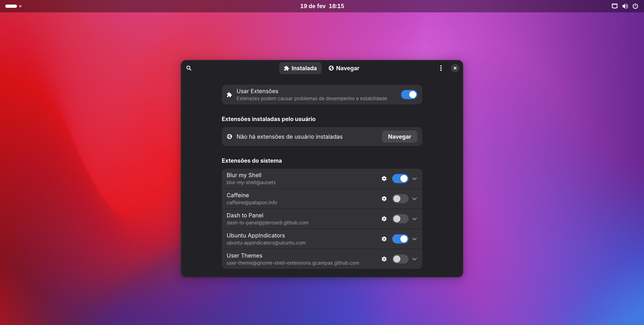The width and height of the screenshot is (644, 325).
Task: Click the volume icon in top bar
Action: point(625,6)
